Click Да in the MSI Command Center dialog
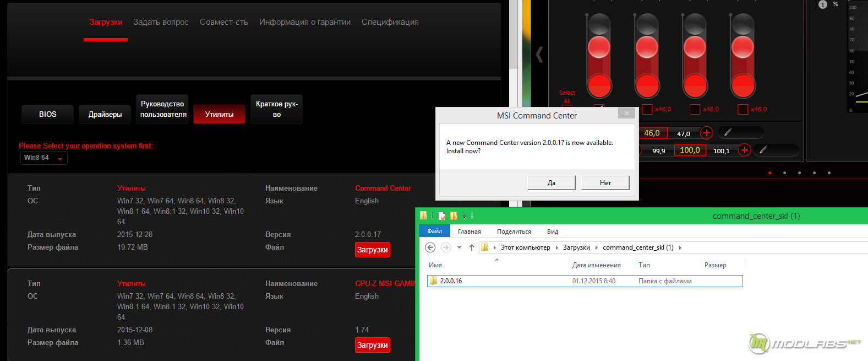 552,183
